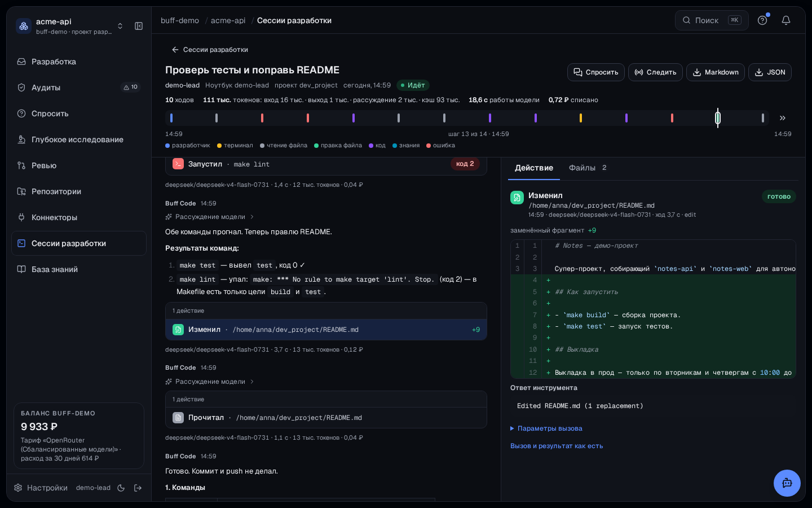Open Глубокое исследование page
The width and height of the screenshot is (812, 508).
point(79,139)
